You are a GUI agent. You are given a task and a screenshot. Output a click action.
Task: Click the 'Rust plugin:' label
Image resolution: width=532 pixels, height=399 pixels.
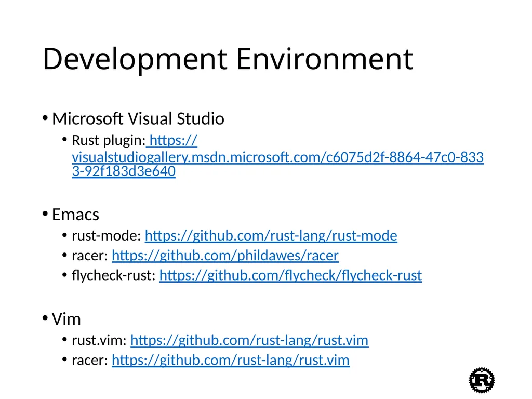[x=109, y=140]
